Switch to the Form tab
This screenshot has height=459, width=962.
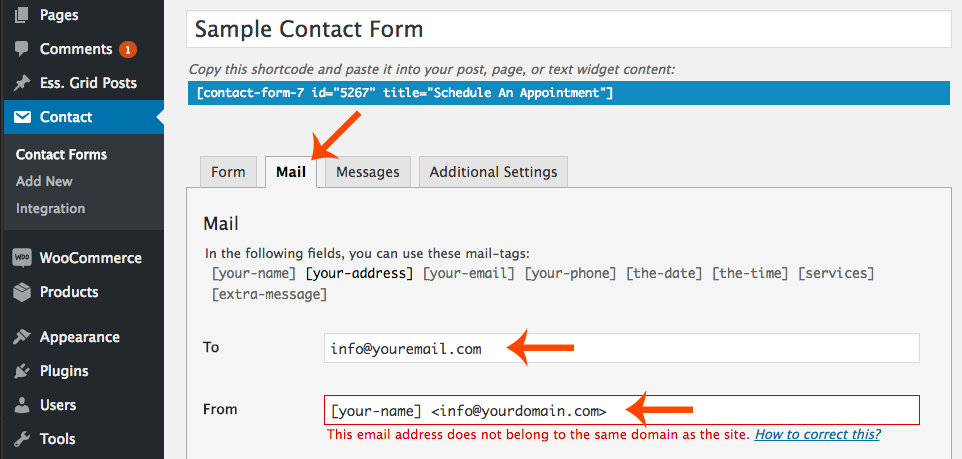[228, 172]
